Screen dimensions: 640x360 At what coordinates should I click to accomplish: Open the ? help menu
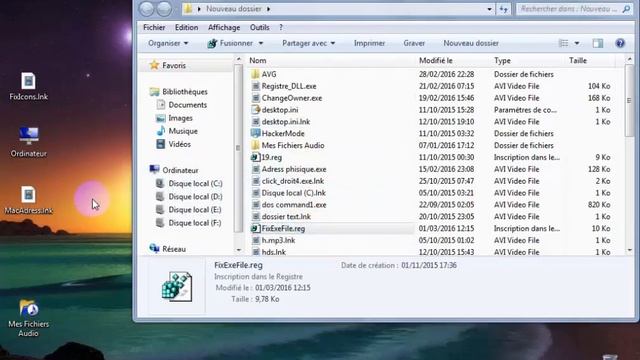(x=281, y=27)
